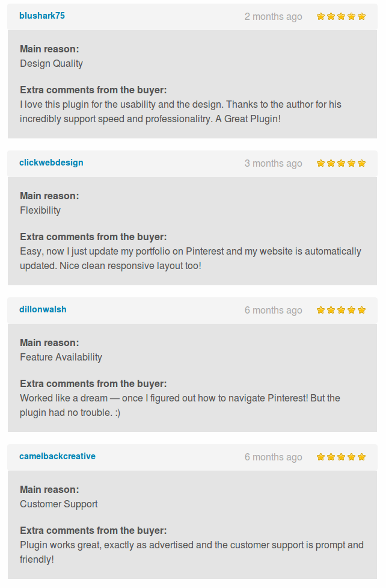386x588 pixels.
Task: Click first star in clickwebdesign's rating
Action: pyautogui.click(x=321, y=163)
